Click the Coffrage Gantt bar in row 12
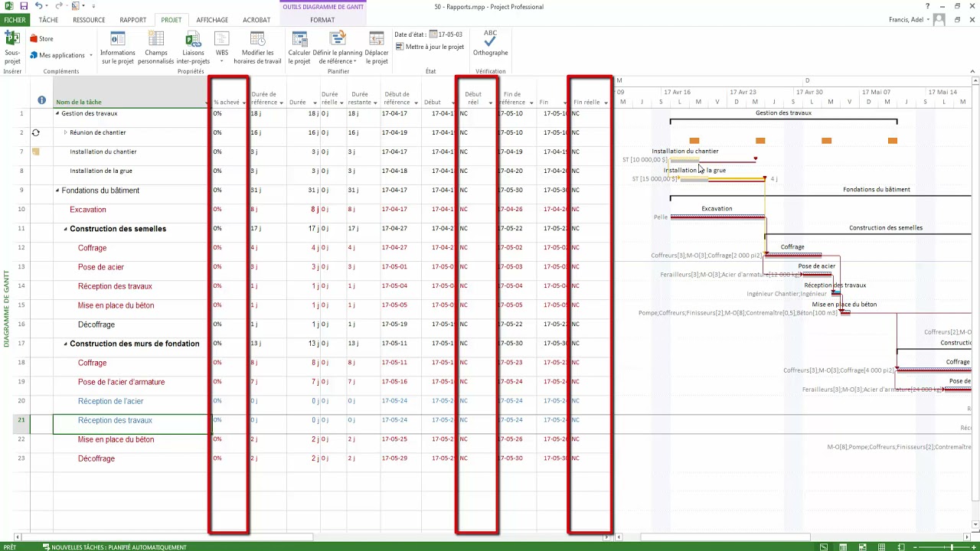Screen dimensions: 980x551 coord(793,256)
